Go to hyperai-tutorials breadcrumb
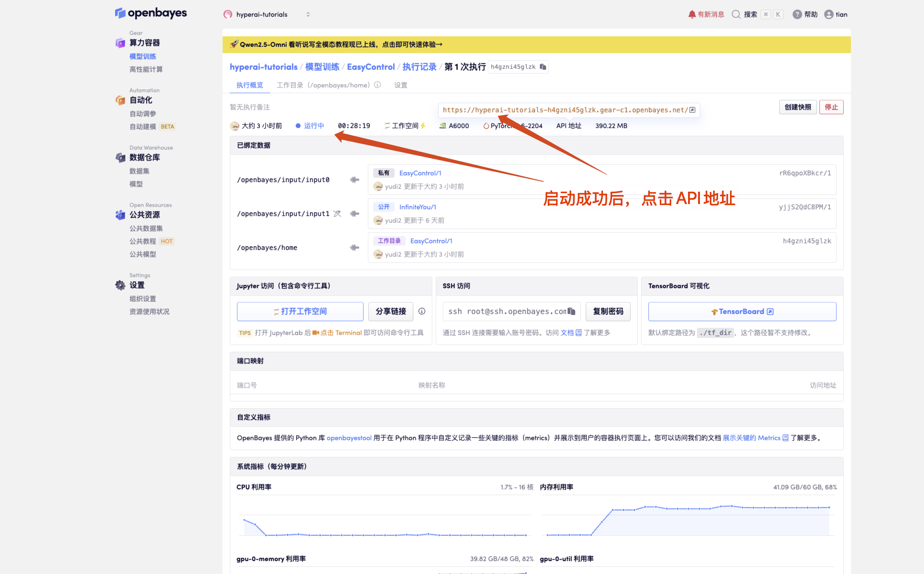924x574 pixels. tap(263, 67)
